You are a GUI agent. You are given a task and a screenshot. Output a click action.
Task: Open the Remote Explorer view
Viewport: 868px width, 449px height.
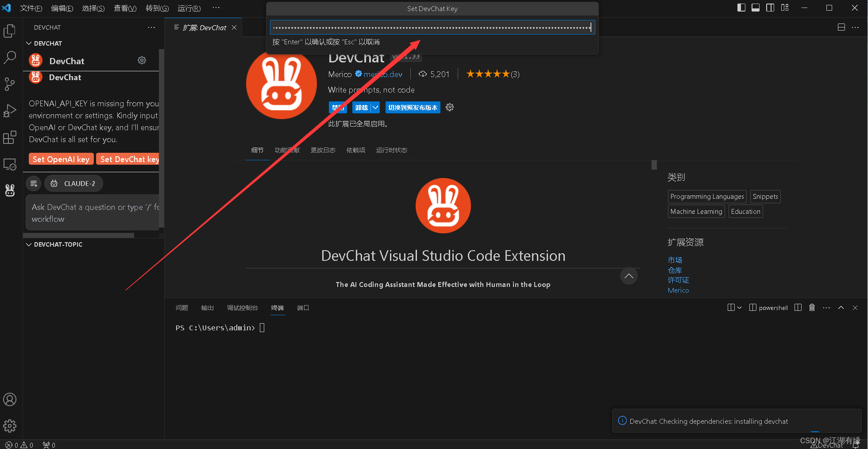click(x=10, y=164)
